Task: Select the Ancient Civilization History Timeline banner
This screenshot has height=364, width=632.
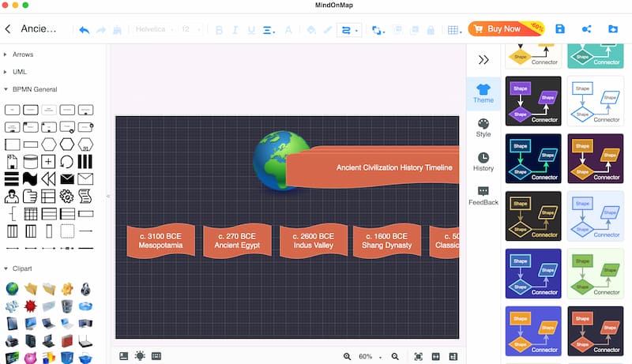Action: point(373,167)
